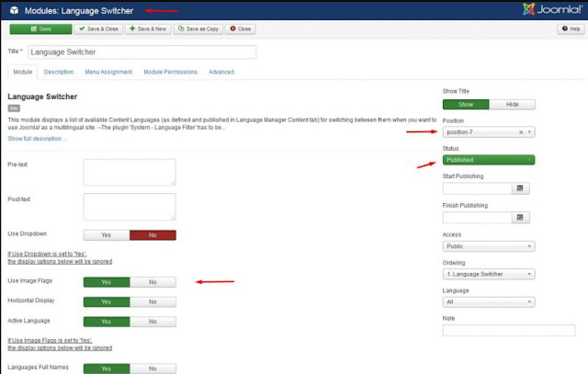The height and width of the screenshot is (374, 588).
Task: Open the Status dropdown showing Published
Action: 489,160
